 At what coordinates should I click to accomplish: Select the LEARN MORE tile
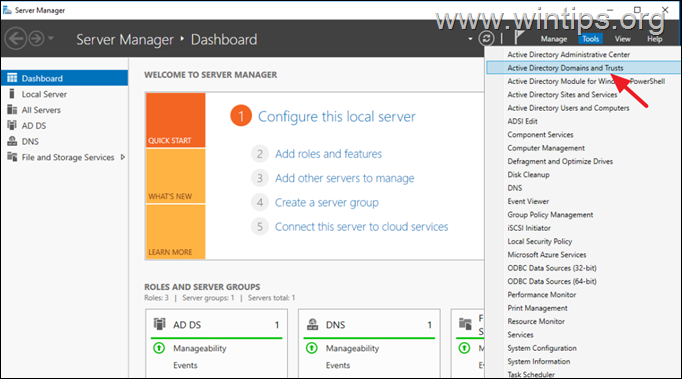point(175,232)
